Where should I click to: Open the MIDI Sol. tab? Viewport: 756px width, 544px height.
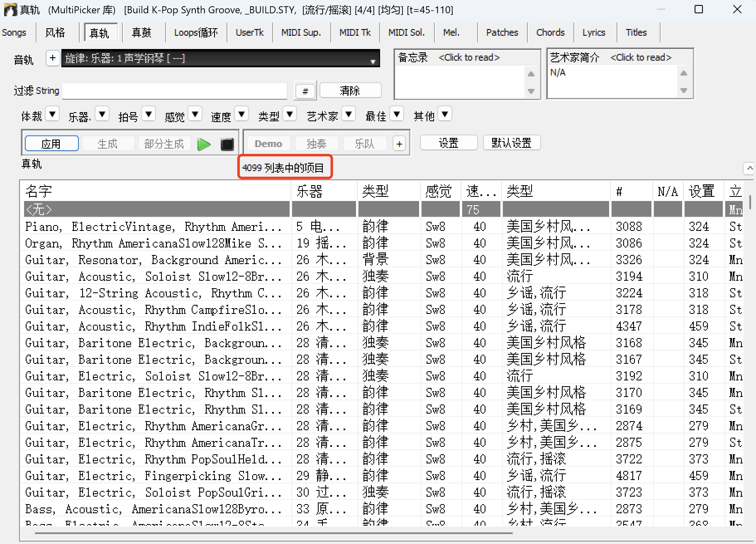point(407,32)
